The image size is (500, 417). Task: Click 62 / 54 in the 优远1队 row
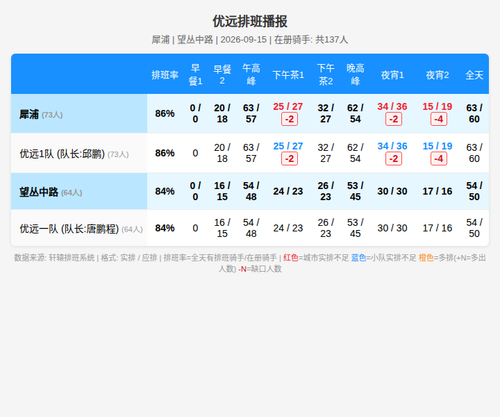tap(355, 153)
